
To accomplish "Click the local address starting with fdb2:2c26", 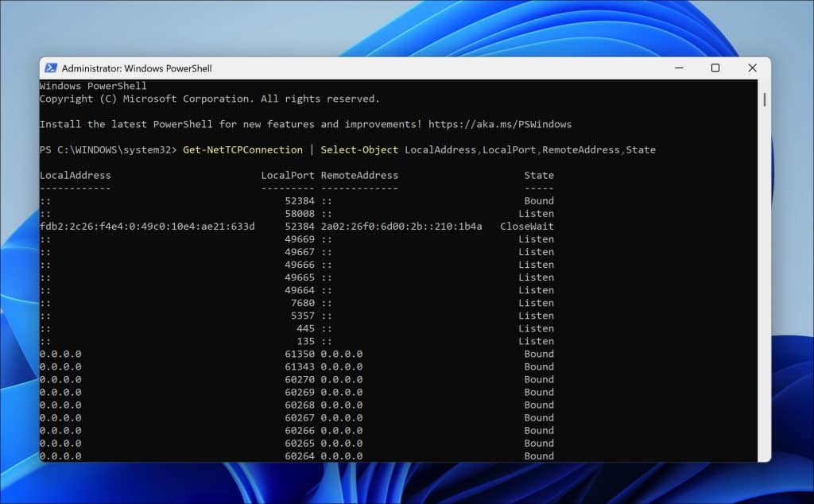I will coord(147,227).
